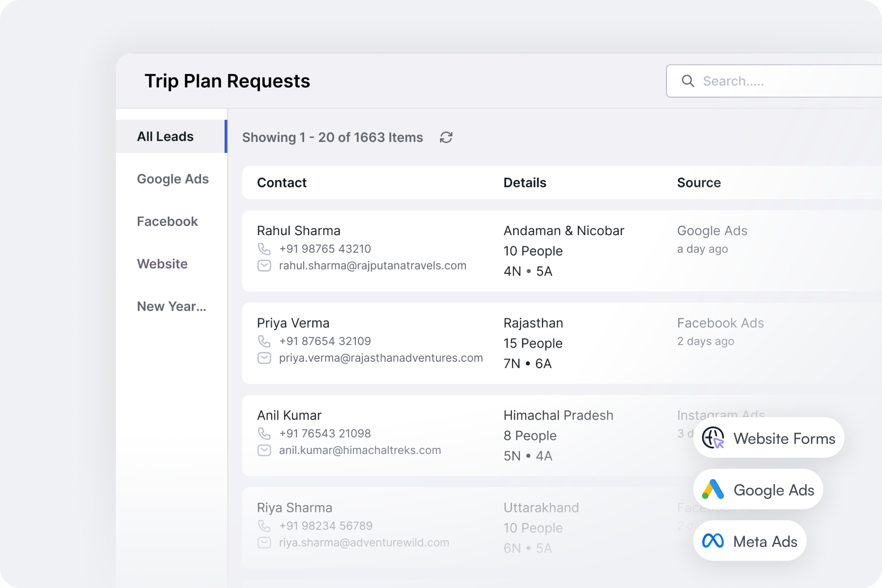The height and width of the screenshot is (588, 882).
Task: Click rahul.sharma@rajputanatravels.com email link
Action: point(373,265)
